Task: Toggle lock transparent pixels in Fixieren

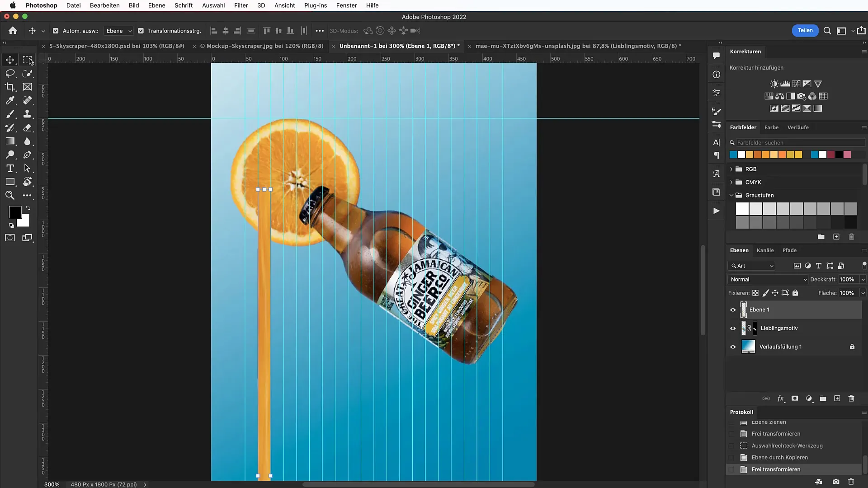Action: click(x=755, y=293)
